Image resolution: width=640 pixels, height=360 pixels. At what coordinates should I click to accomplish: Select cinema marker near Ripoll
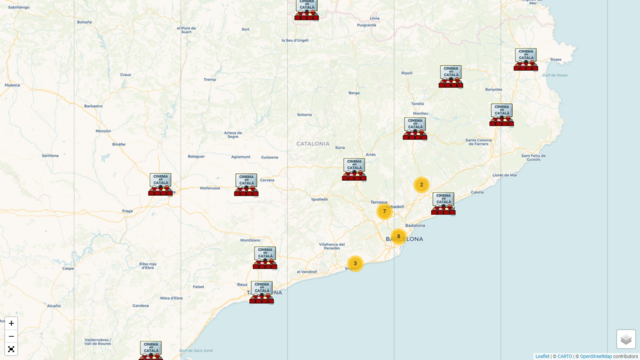point(451,76)
